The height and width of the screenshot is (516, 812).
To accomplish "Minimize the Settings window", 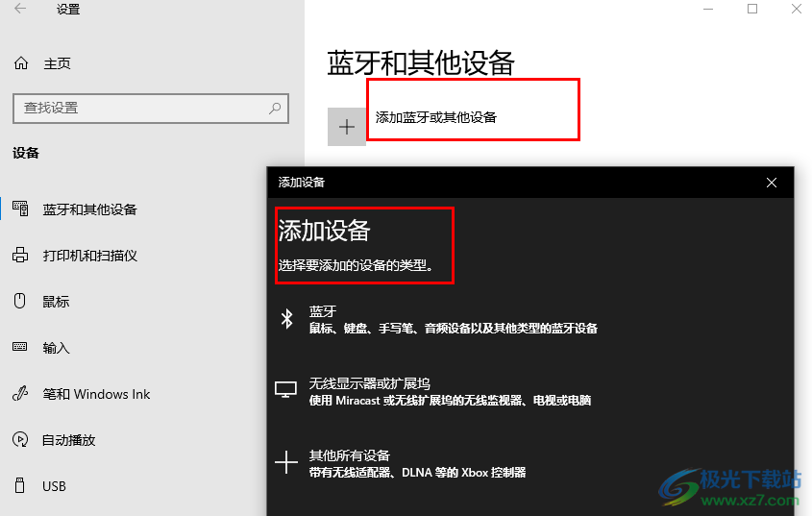I will 708,9.
